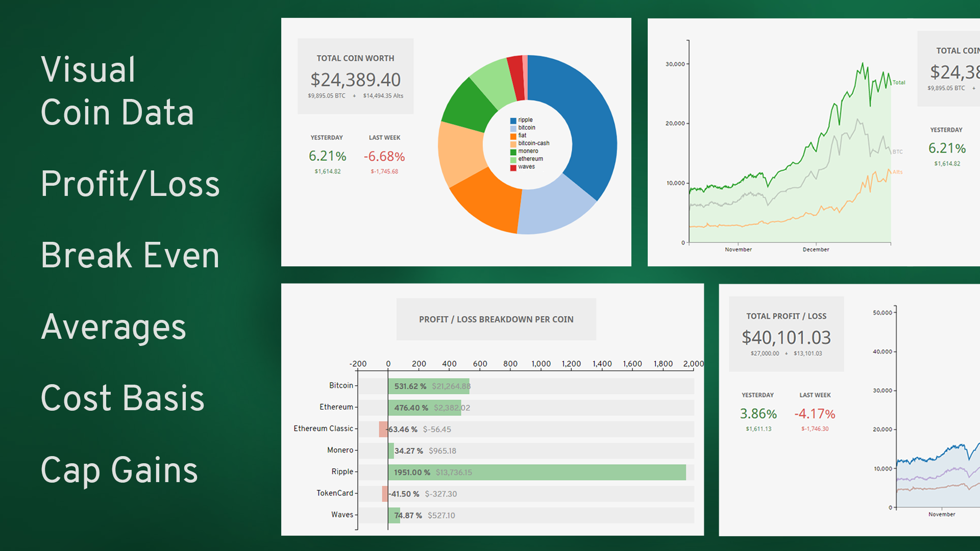This screenshot has height=551, width=980.
Task: Expand the Total line series on the portfolio chart
Action: click(x=898, y=83)
